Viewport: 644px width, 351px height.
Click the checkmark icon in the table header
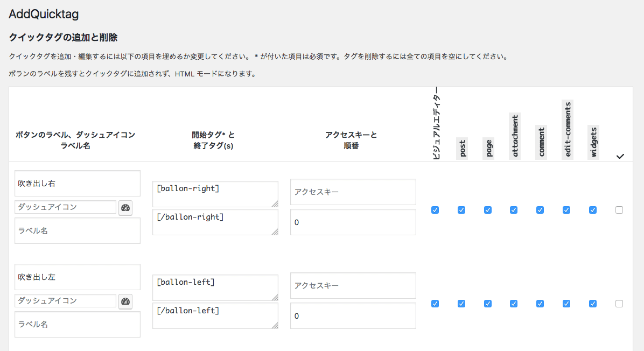(x=620, y=156)
